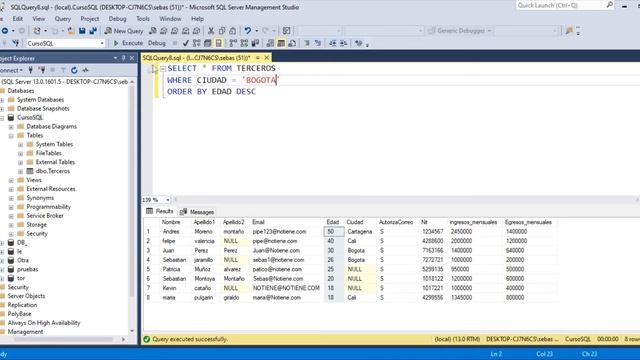Image resolution: width=640 pixels, height=360 pixels.
Task: Expand the System Databases node
Action: (2, 100)
